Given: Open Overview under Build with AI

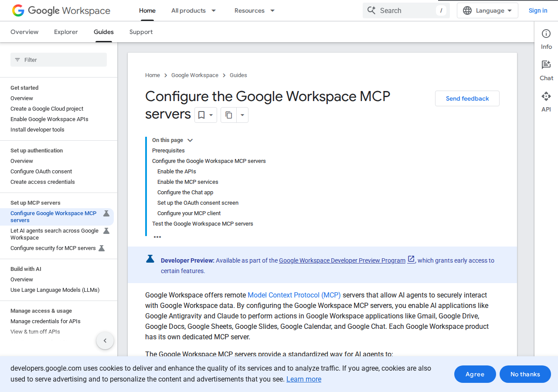Looking at the screenshot, I should coord(22,280).
